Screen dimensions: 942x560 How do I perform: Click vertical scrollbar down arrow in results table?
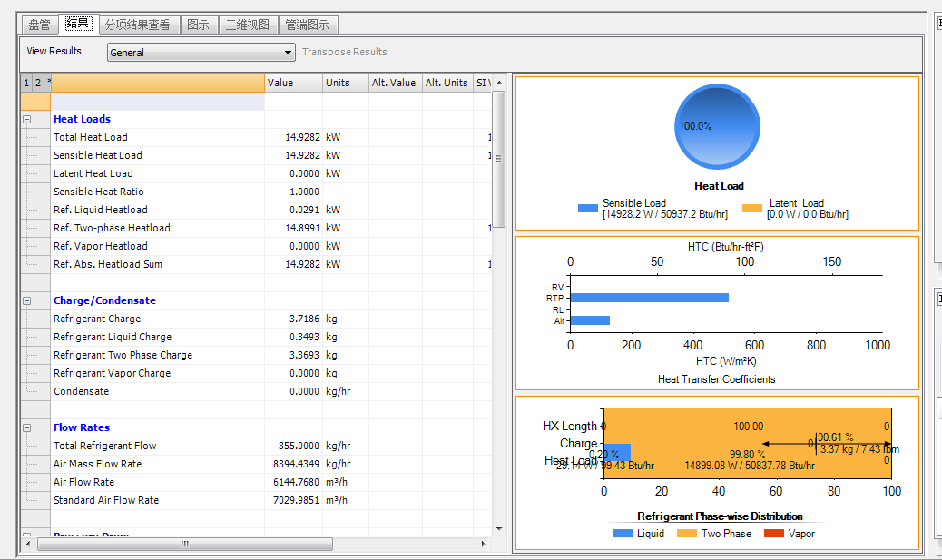[498, 529]
